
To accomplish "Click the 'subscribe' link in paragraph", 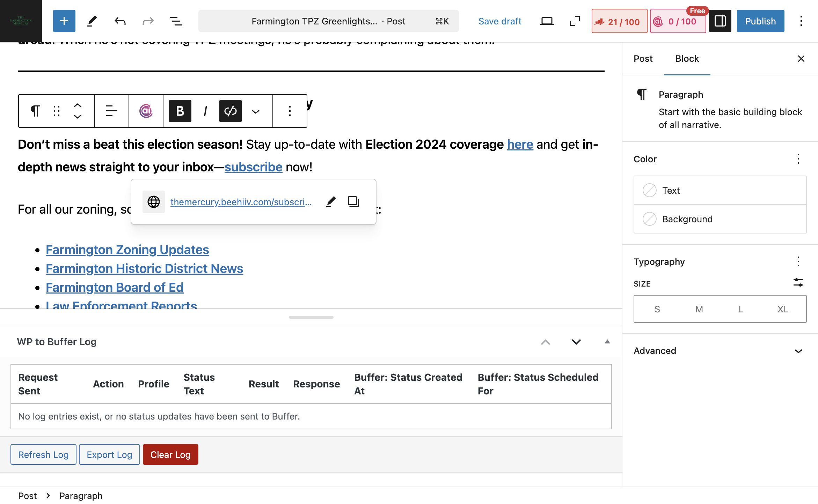I will point(253,167).
